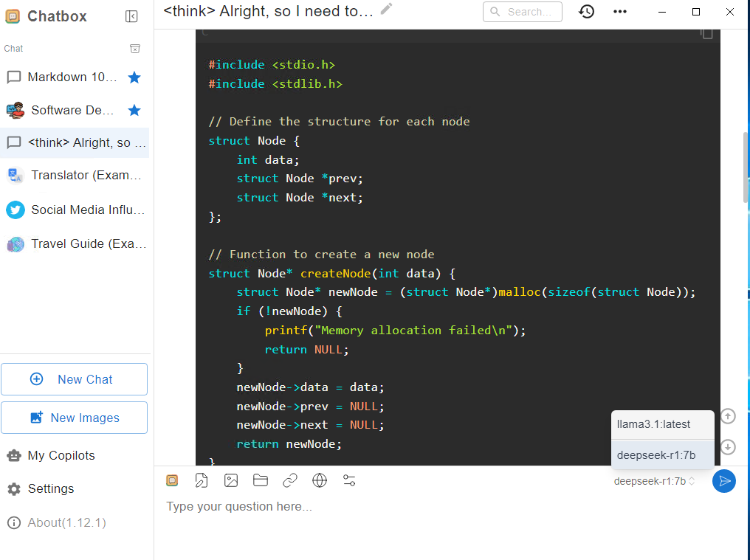The width and height of the screenshot is (750, 560).
Task: Open the Travel Guide (Exa… chat
Action: click(x=75, y=244)
